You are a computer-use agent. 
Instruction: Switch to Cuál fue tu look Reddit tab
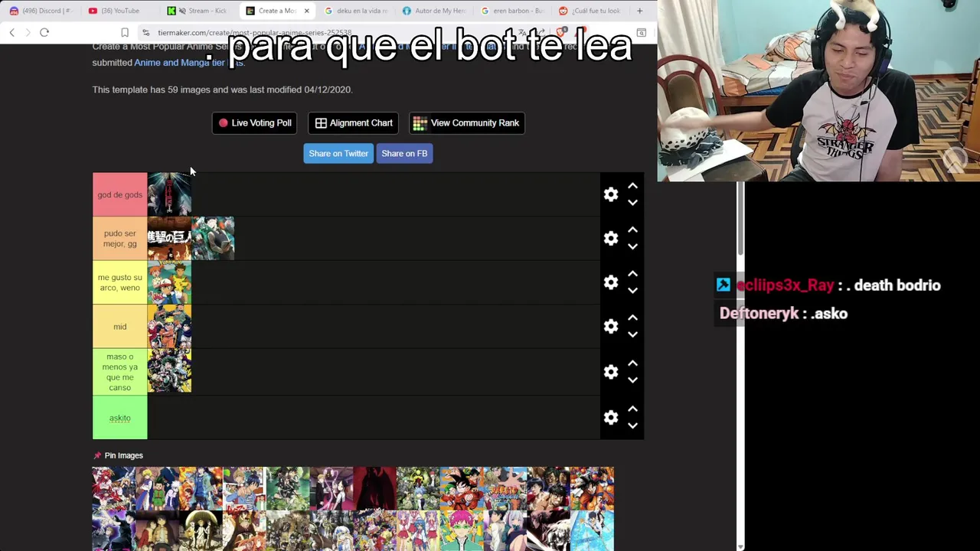tap(591, 11)
